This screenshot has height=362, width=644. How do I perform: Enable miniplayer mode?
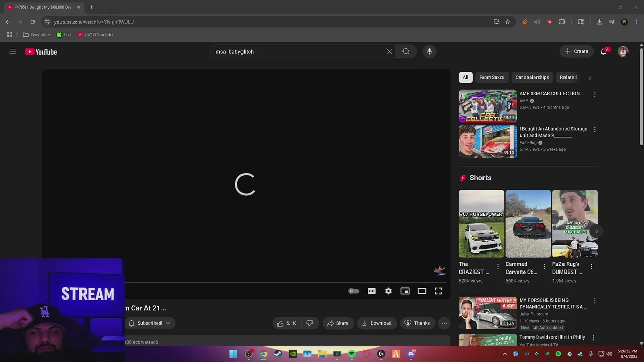[x=405, y=291]
